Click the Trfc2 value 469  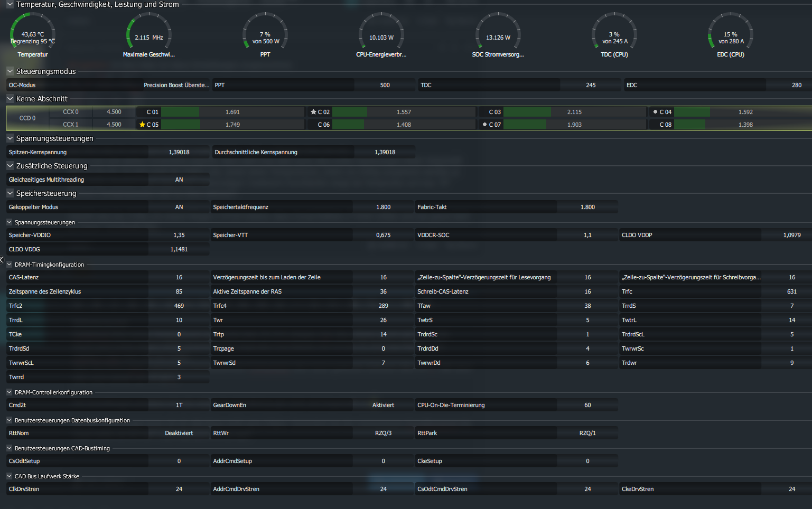point(179,306)
